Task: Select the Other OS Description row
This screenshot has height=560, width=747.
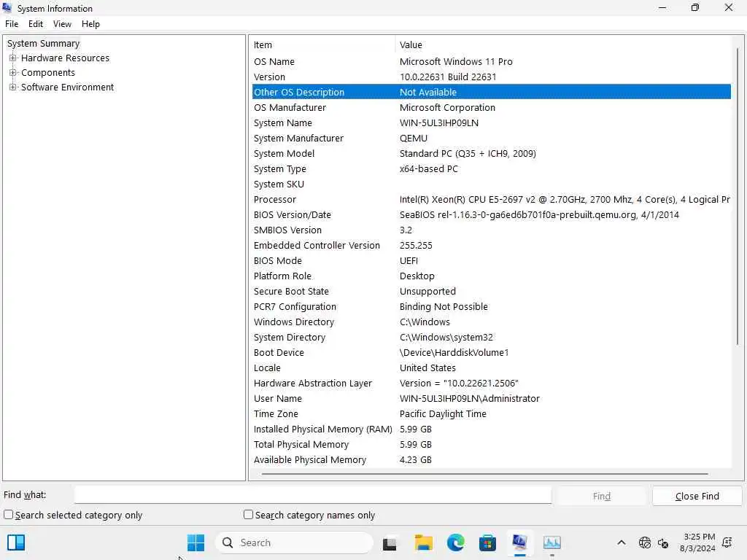Action: (491, 92)
